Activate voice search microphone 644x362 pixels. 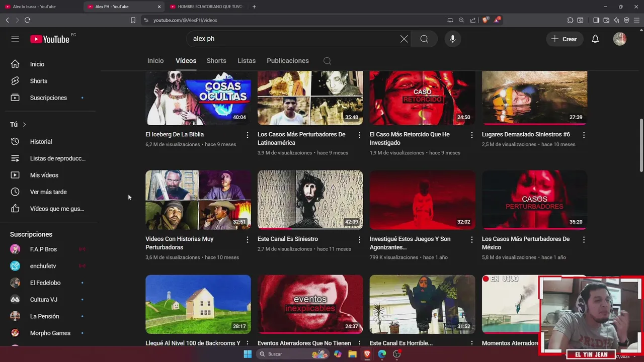[x=453, y=39]
